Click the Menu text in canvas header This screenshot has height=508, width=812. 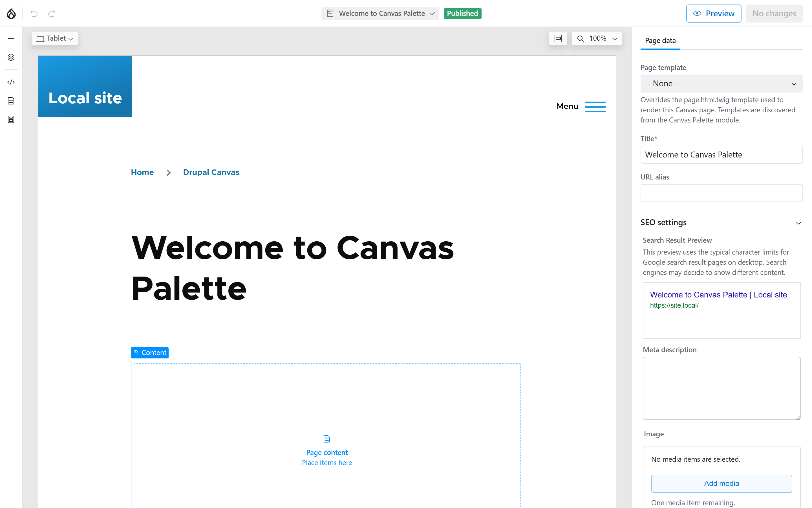click(567, 106)
